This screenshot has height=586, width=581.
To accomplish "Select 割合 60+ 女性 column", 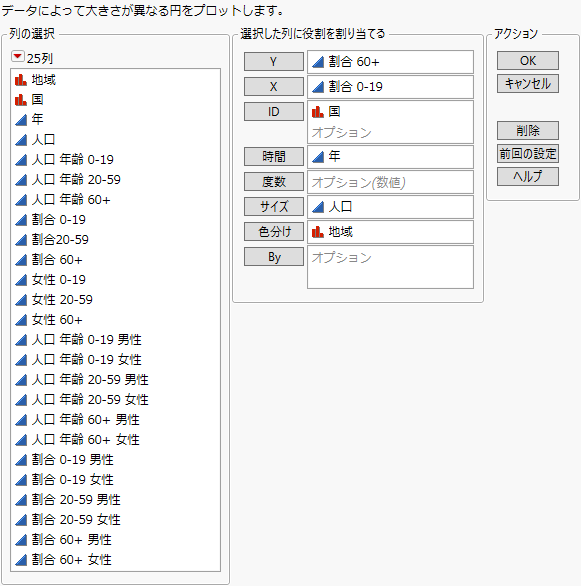I will click(x=115, y=559).
